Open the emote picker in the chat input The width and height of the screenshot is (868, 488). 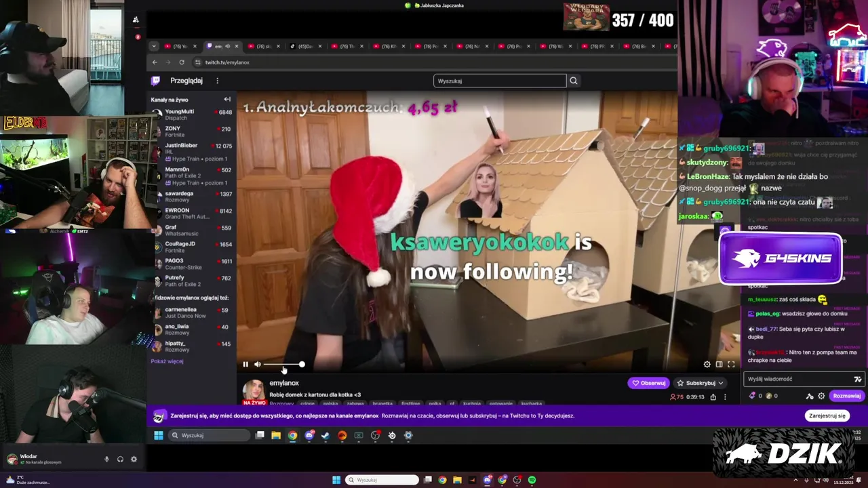click(x=857, y=379)
